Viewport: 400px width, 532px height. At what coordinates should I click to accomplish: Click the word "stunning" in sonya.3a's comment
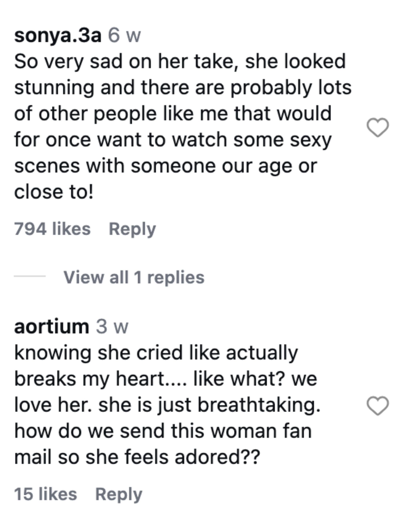pyautogui.click(x=54, y=88)
